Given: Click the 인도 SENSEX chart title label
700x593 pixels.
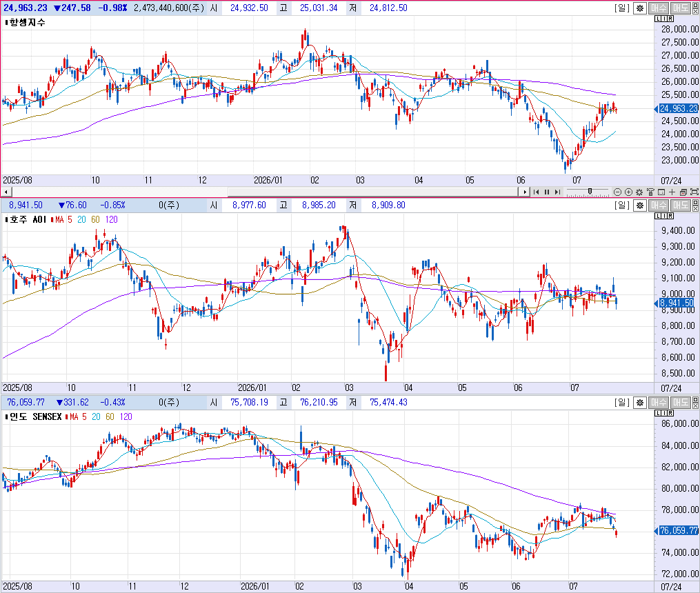Looking at the screenshot, I should 36,416.
